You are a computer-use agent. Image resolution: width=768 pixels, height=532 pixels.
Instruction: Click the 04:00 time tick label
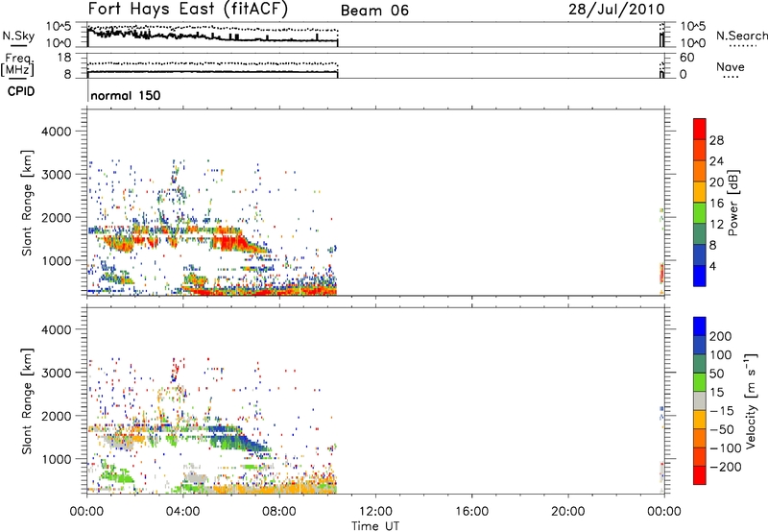point(182,512)
